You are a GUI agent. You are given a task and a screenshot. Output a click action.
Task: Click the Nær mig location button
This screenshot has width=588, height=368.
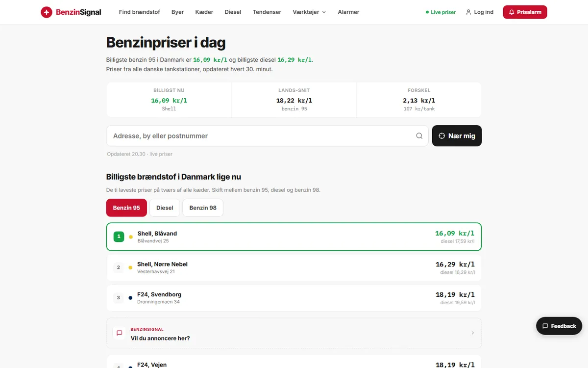[457, 136]
